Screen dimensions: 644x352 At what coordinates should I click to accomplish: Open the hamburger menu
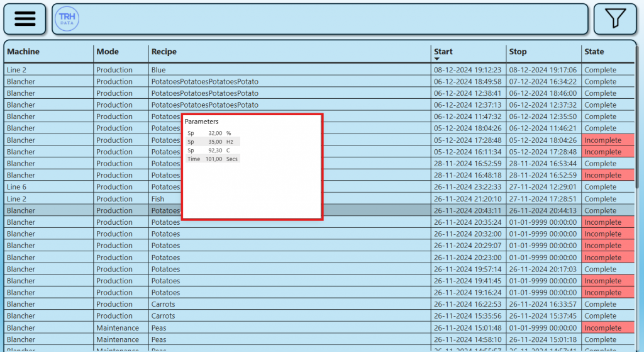pos(25,19)
